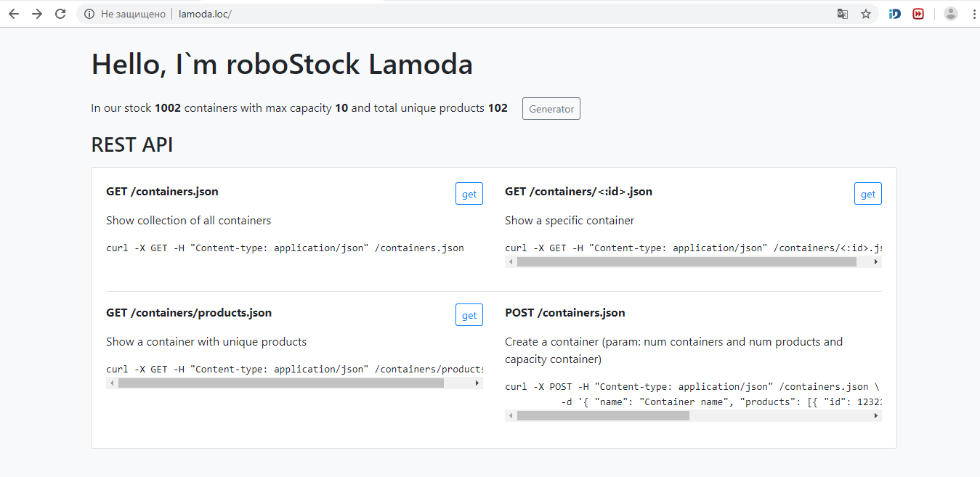Click the browser forward arrow

click(x=37, y=14)
